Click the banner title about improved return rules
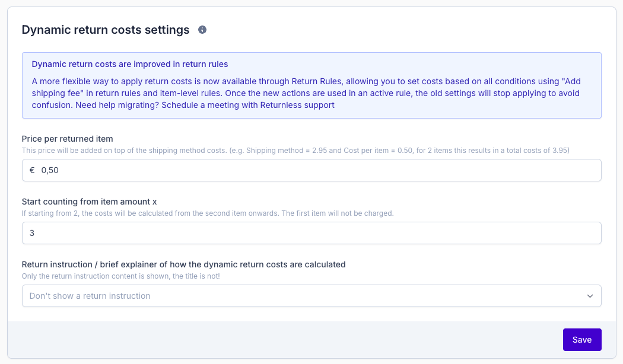Image resolution: width=623 pixels, height=364 pixels. click(x=129, y=64)
